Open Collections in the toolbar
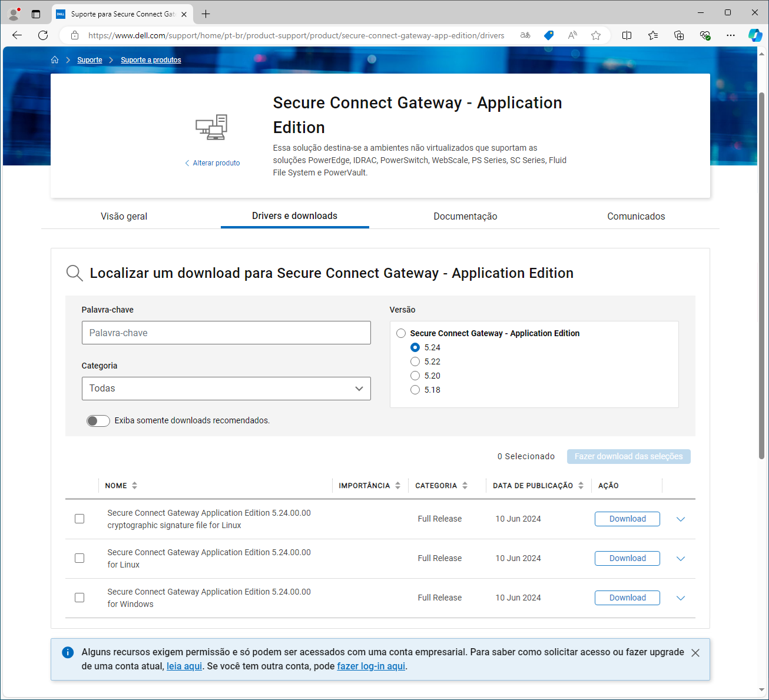The height and width of the screenshot is (700, 769). click(652, 35)
